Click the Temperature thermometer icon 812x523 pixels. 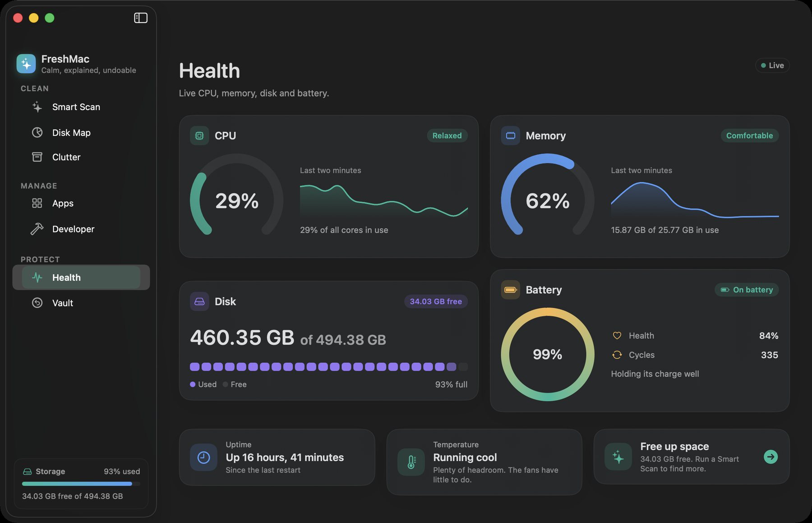(x=411, y=462)
